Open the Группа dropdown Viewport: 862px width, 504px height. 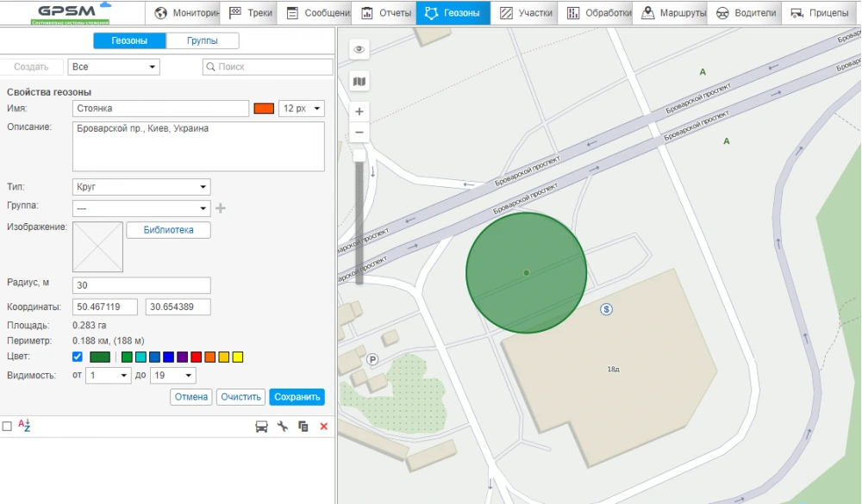pyautogui.click(x=141, y=208)
